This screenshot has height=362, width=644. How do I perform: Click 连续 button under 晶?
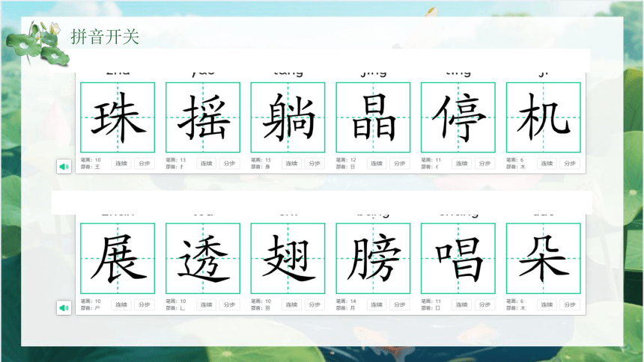point(377,163)
